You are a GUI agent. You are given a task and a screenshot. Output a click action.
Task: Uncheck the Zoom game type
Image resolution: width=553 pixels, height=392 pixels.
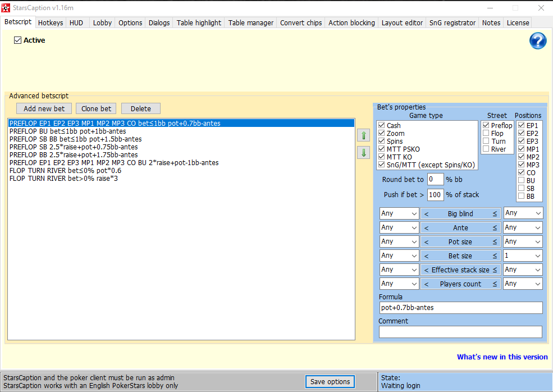tap(381, 133)
